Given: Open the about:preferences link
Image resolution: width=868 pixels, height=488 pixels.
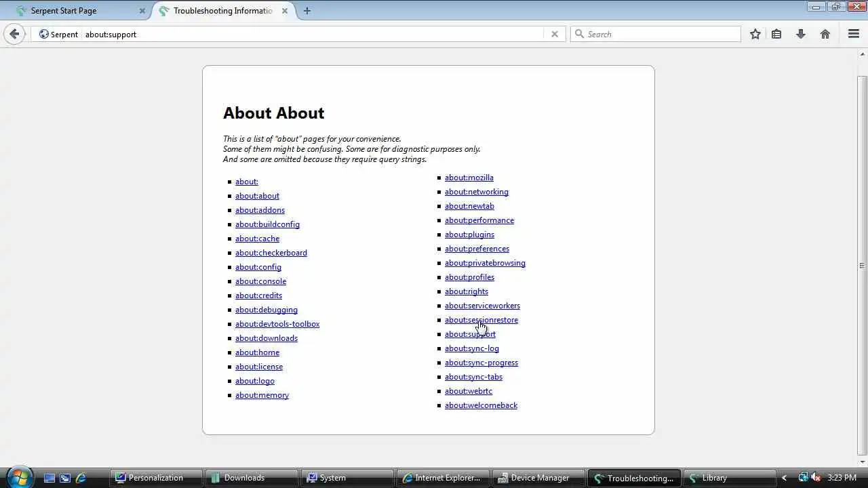Looking at the screenshot, I should point(477,249).
